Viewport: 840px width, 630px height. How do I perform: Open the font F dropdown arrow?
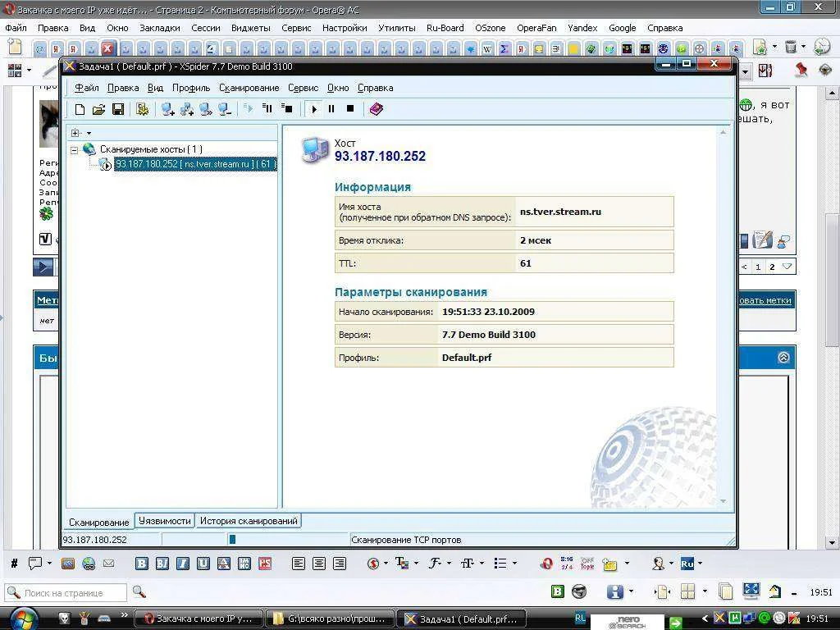[449, 564]
